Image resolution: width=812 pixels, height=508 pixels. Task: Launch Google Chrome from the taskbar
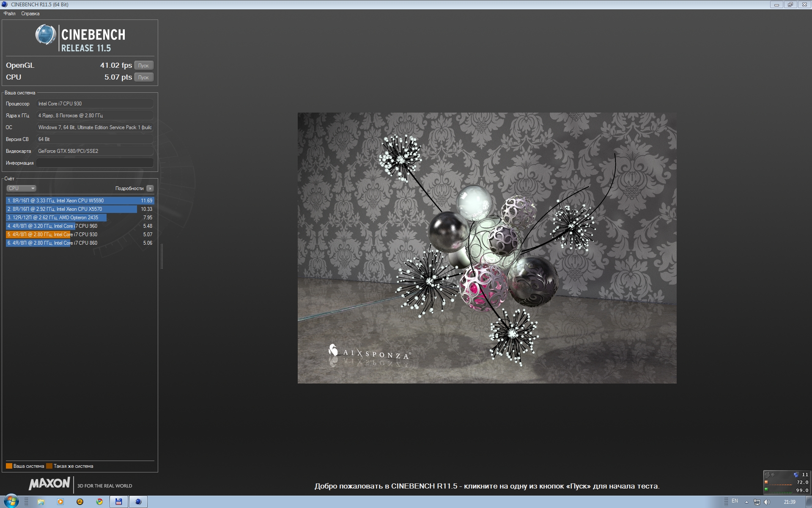click(x=99, y=502)
